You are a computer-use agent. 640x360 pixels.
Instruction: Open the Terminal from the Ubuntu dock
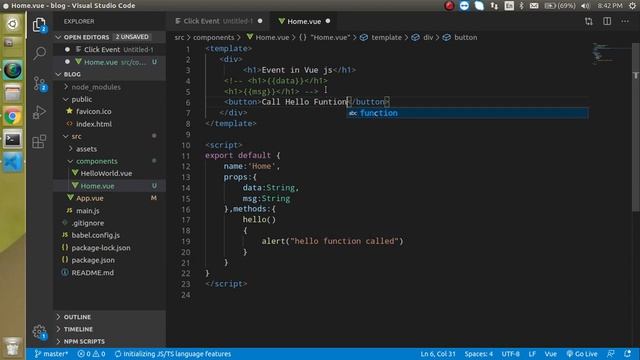pyautogui.click(x=13, y=140)
